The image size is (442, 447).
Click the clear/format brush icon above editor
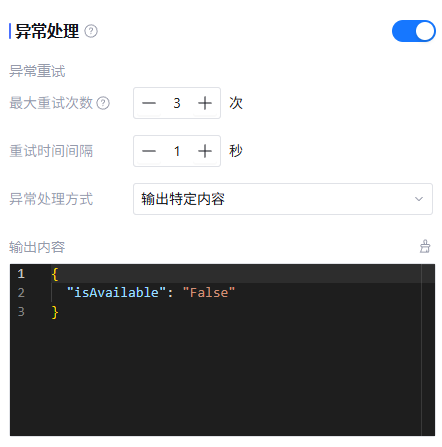[x=425, y=247]
